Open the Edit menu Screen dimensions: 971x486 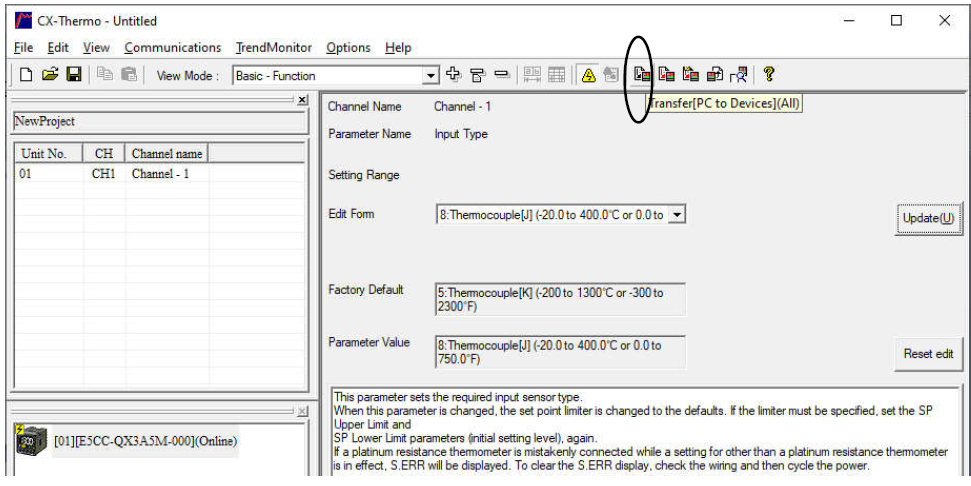[58, 47]
